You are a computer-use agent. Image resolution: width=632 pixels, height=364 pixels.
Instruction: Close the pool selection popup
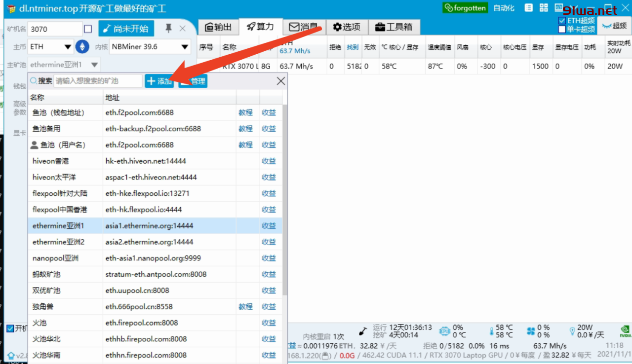pyautogui.click(x=280, y=81)
